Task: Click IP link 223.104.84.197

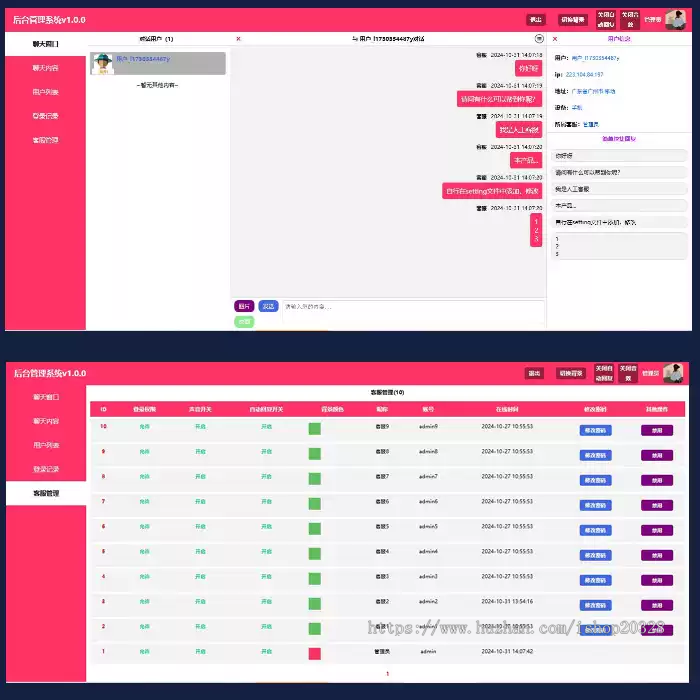Action: [x=584, y=75]
